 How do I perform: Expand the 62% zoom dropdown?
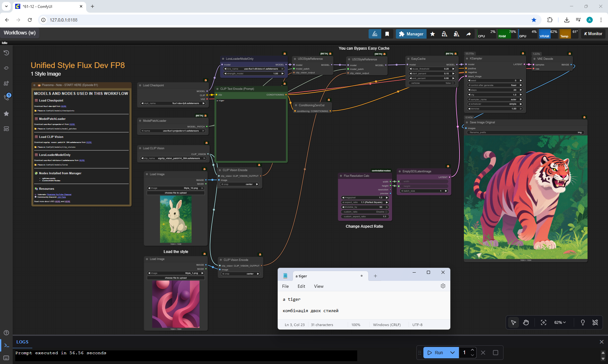(560, 322)
